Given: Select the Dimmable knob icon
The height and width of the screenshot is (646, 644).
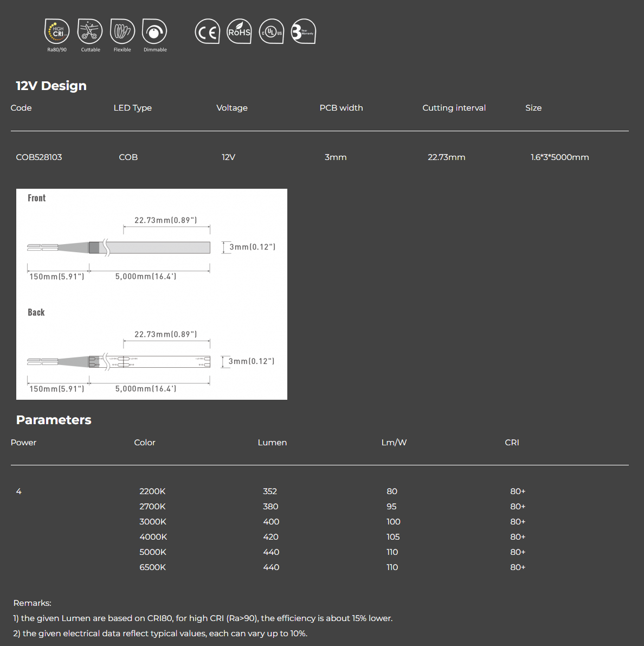Looking at the screenshot, I should pos(154,31).
